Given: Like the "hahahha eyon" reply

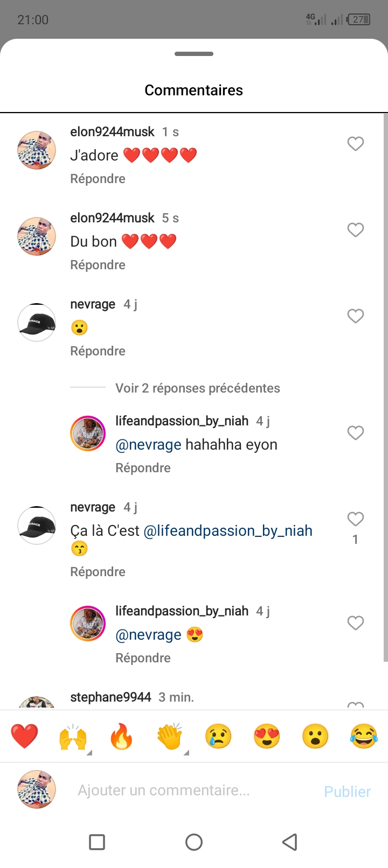Looking at the screenshot, I should [355, 433].
